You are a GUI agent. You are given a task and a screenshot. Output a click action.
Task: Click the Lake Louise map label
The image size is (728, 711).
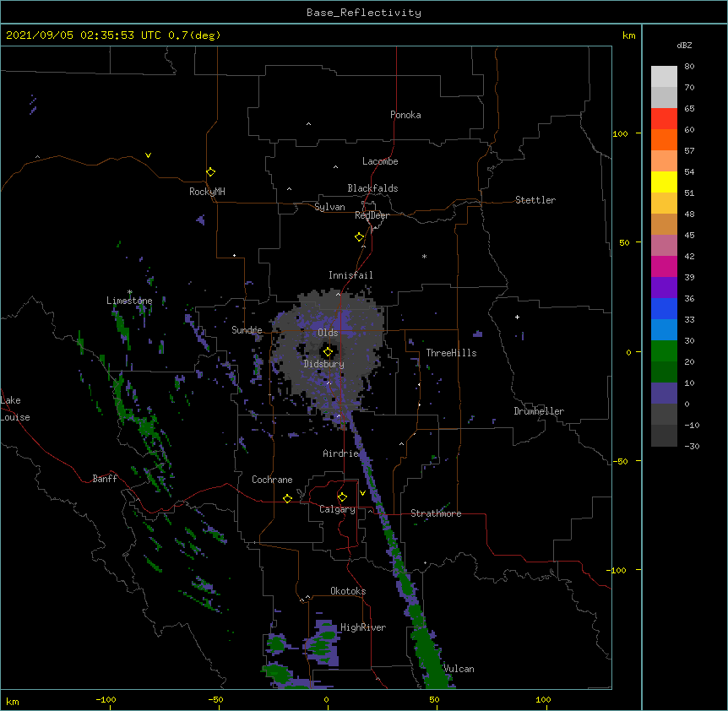point(15,409)
